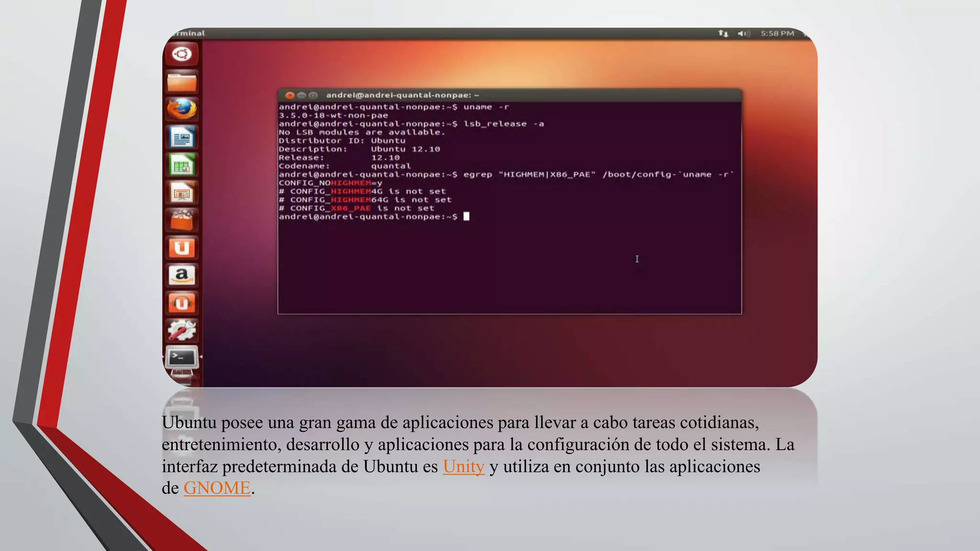Click the 'Release: 12.10' line
The image size is (980, 551).
pos(339,158)
